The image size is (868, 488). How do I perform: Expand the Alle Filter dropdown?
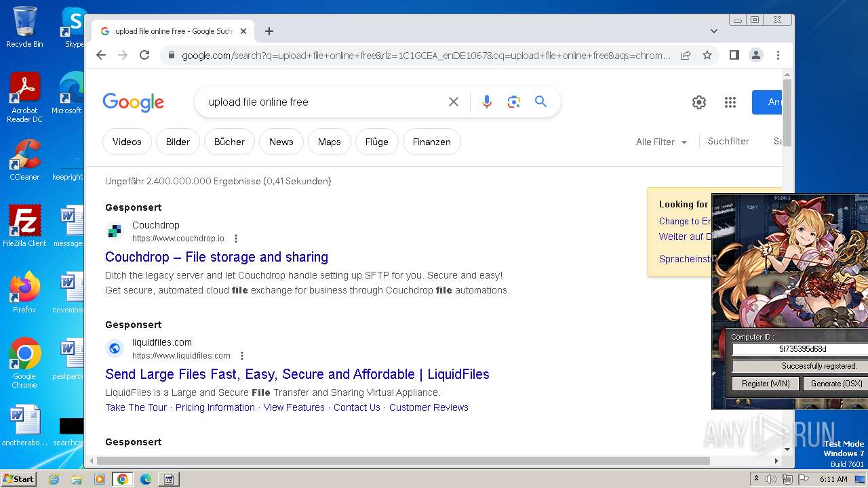point(662,142)
